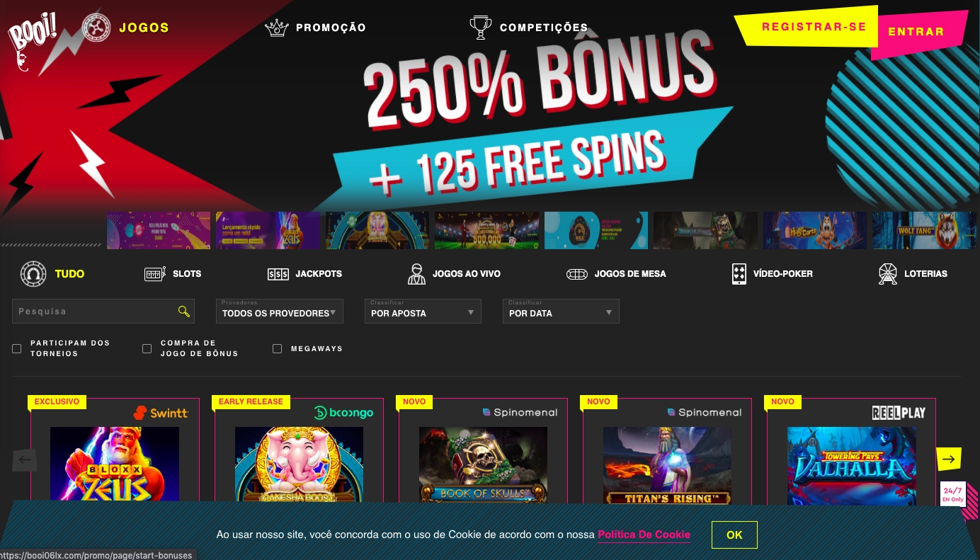This screenshot has height=560, width=980.
Task: Open the Jogos ao Vivo dealer icon
Action: click(x=416, y=274)
